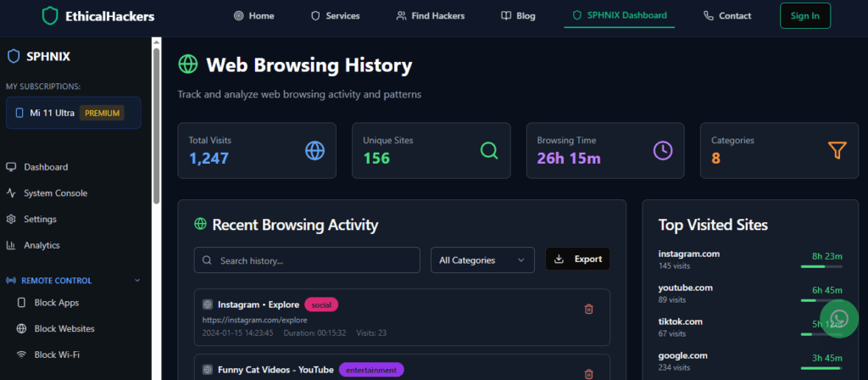The image size is (868, 380).
Task: Click the Browsing Time value 26h 15m
Action: (569, 159)
